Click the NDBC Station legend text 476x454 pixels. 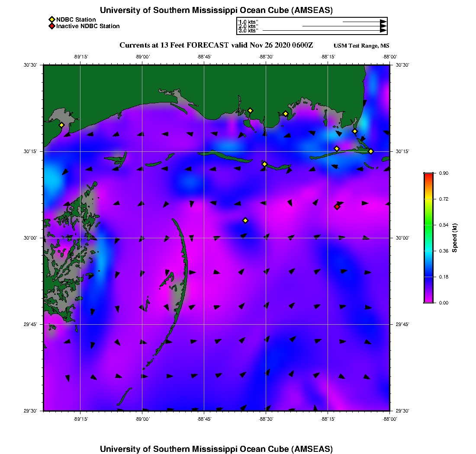click(x=76, y=19)
